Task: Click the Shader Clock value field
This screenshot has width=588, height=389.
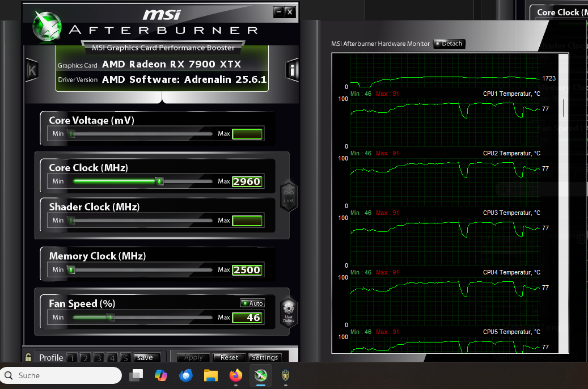Action: (x=247, y=221)
